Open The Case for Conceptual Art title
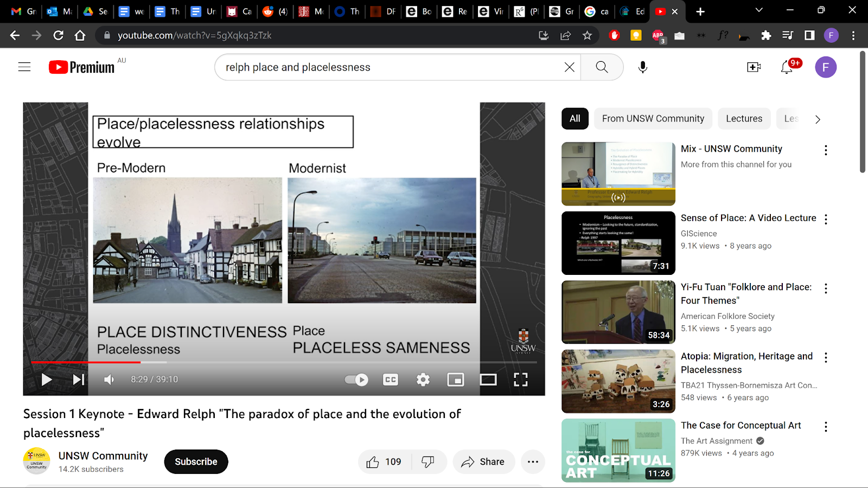 coord(741,426)
